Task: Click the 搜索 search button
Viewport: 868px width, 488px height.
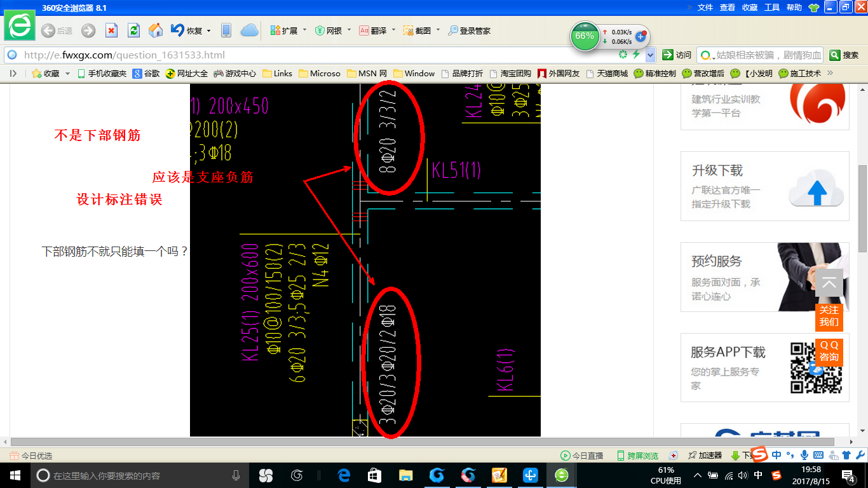Action: pos(844,55)
